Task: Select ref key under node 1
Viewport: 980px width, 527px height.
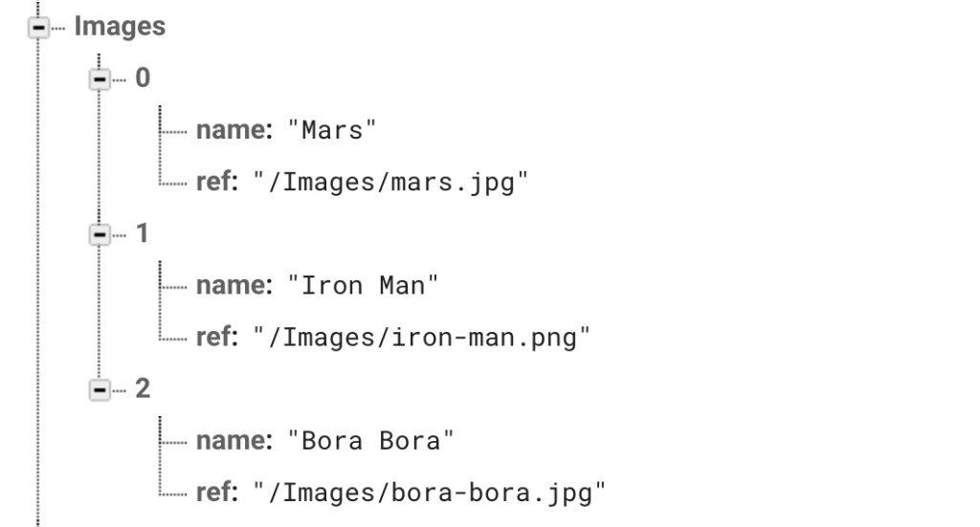Action: [217, 338]
